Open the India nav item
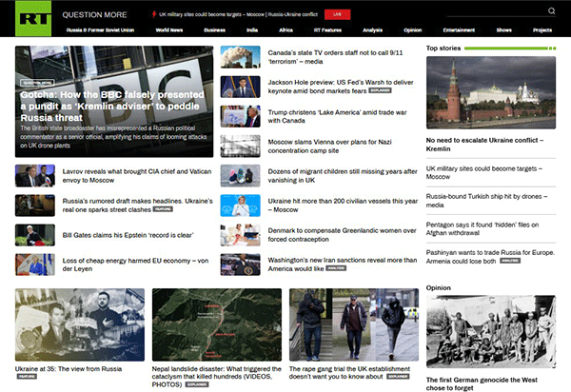Image resolution: width=571 pixels, height=392 pixels. tap(252, 30)
